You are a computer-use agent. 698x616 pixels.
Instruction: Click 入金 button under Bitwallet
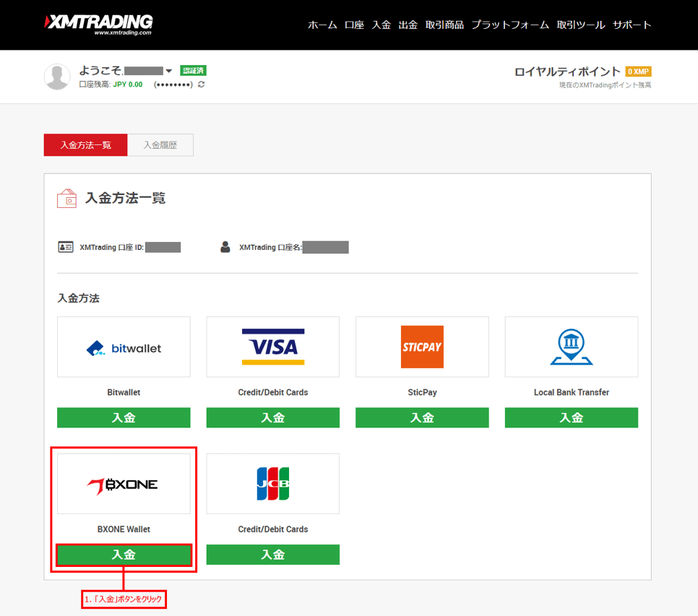124,417
